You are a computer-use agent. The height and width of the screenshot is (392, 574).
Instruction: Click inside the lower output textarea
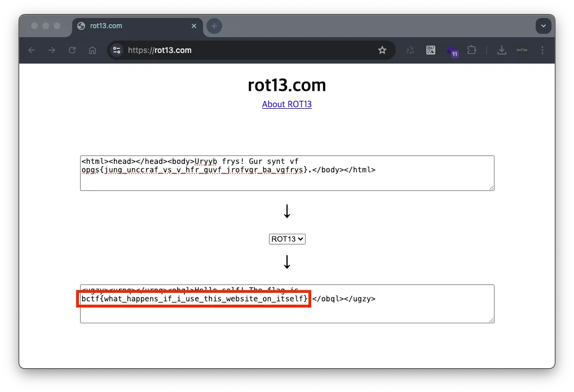pyautogui.click(x=287, y=304)
